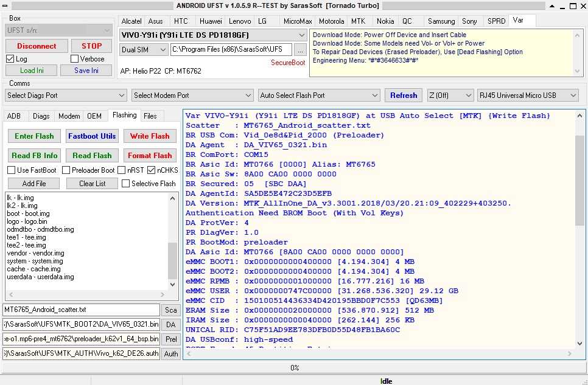Enable the Verbose checkbox
Screen dimensions: 588x385
[75, 59]
